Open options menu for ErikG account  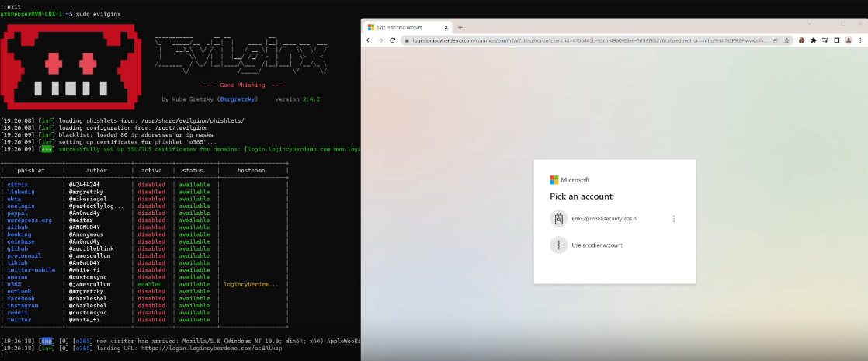tap(674, 219)
